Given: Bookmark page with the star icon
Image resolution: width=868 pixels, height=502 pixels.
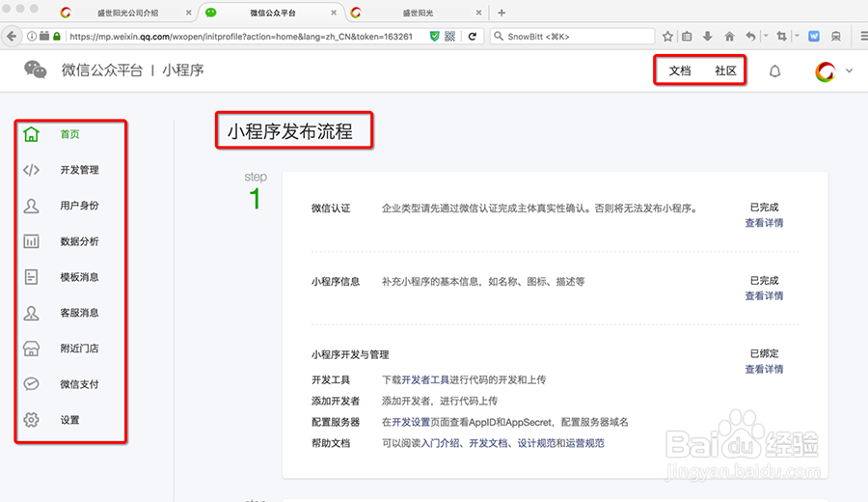Looking at the screenshot, I should (667, 37).
